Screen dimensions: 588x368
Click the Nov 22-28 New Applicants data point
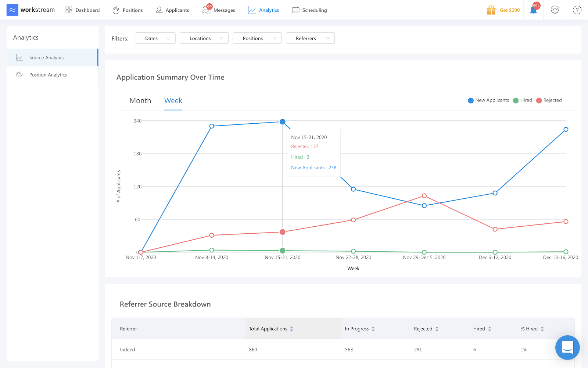coord(353,189)
